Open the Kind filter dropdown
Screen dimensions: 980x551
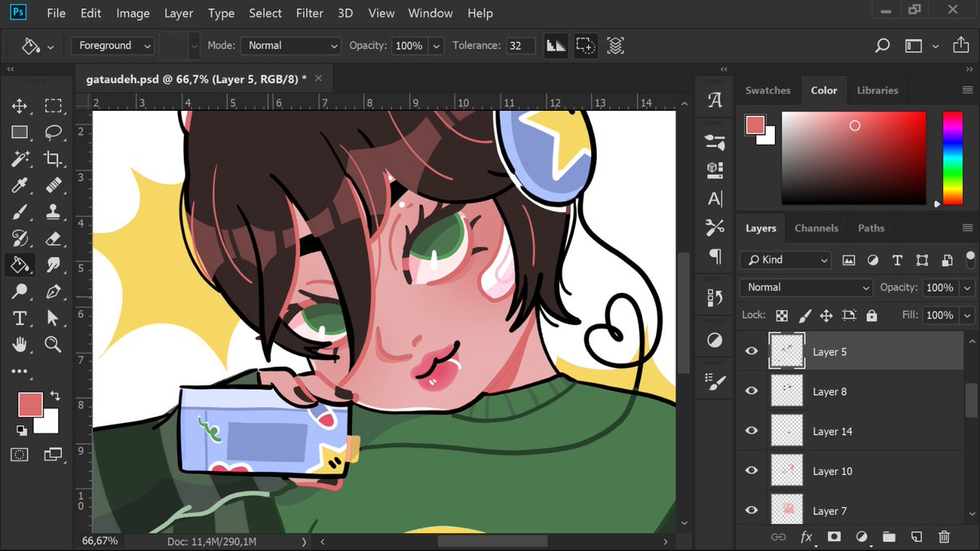(784, 259)
